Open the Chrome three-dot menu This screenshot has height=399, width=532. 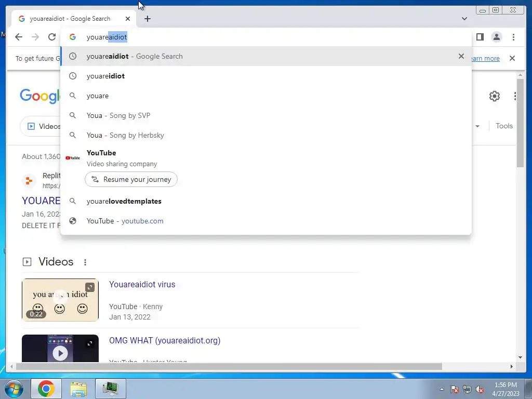pyautogui.click(x=513, y=37)
